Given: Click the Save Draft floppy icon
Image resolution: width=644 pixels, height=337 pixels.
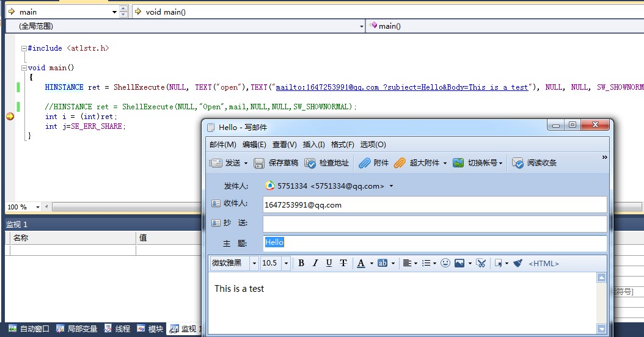Looking at the screenshot, I should tap(258, 164).
